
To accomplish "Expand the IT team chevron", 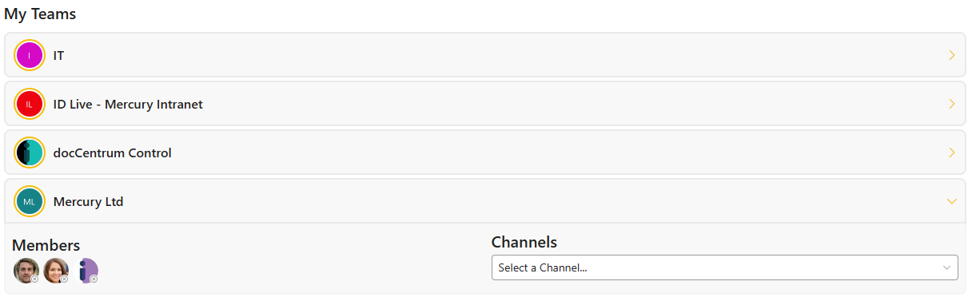I will click(951, 55).
